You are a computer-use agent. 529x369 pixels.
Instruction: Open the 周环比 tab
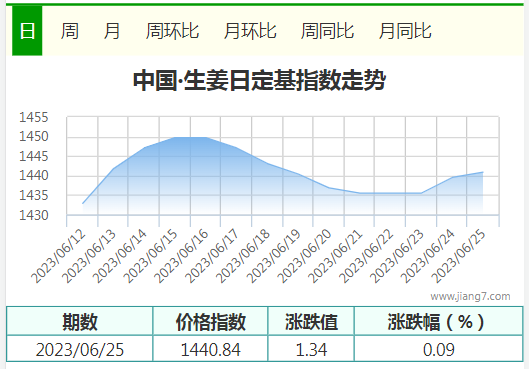(x=172, y=31)
